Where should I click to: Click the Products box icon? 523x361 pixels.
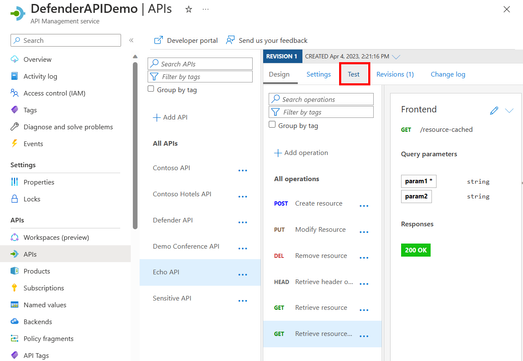pyautogui.click(x=14, y=271)
